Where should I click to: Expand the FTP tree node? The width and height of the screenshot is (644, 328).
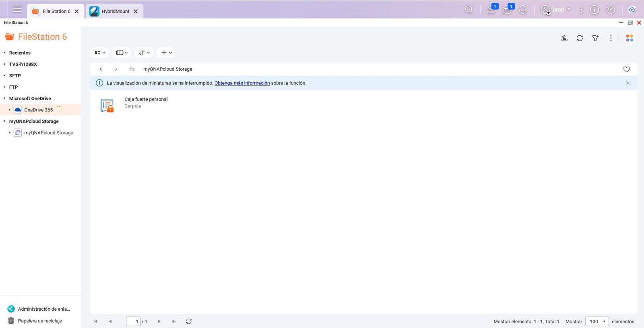point(4,87)
